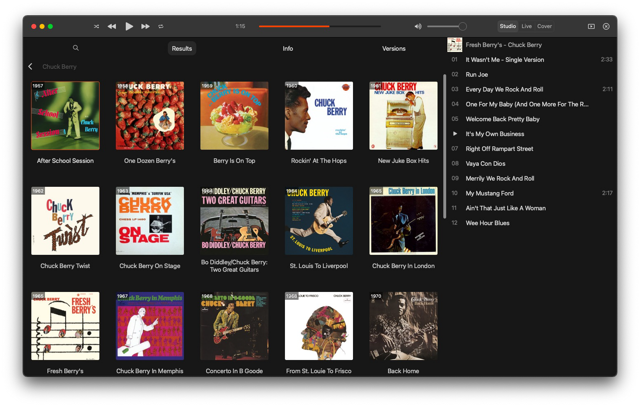
Task: Toggle repeat mode icon
Action: (161, 27)
